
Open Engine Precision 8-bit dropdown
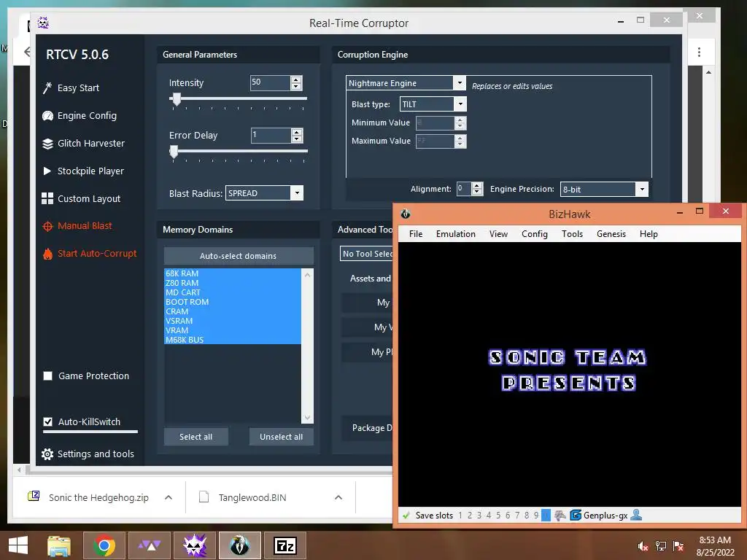coord(604,189)
